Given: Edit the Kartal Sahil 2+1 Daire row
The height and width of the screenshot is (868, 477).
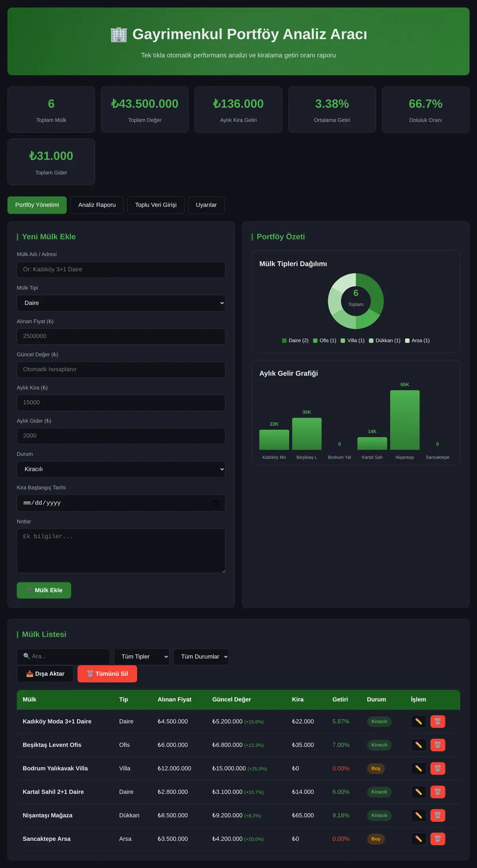Looking at the screenshot, I should pyautogui.click(x=419, y=792).
